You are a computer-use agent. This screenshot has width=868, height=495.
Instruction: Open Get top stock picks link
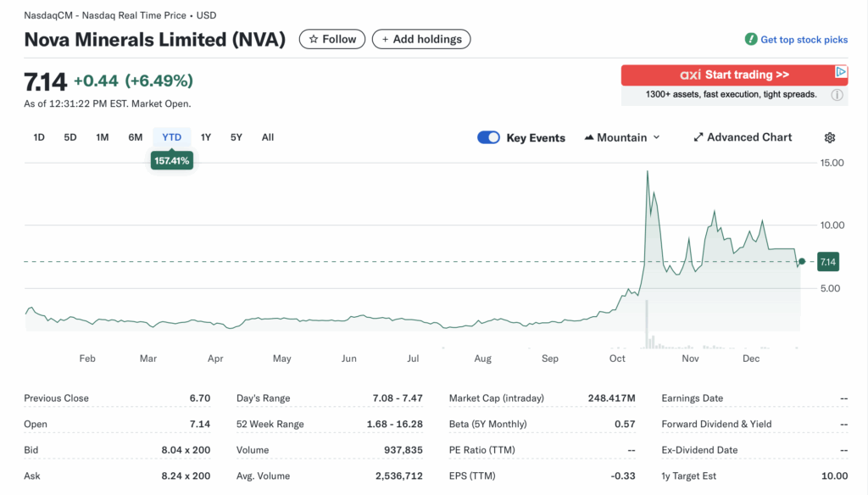click(x=804, y=39)
